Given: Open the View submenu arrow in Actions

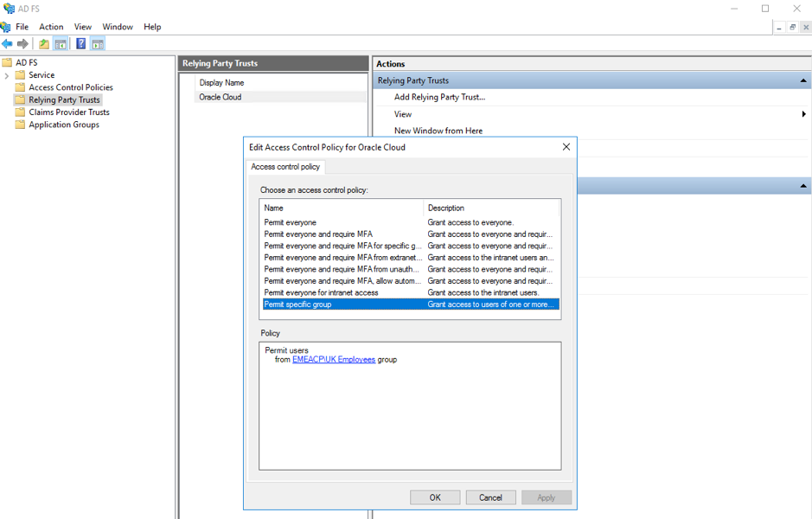Looking at the screenshot, I should [x=803, y=114].
